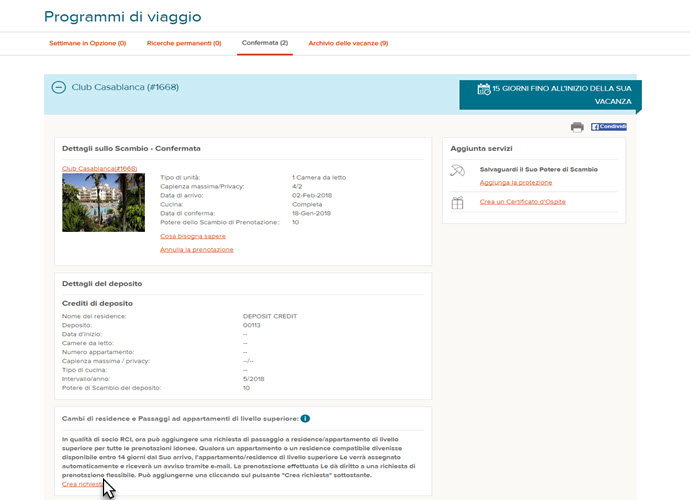The width and height of the screenshot is (690, 500).
Task: Click the umbrella protection icon
Action: point(457,170)
